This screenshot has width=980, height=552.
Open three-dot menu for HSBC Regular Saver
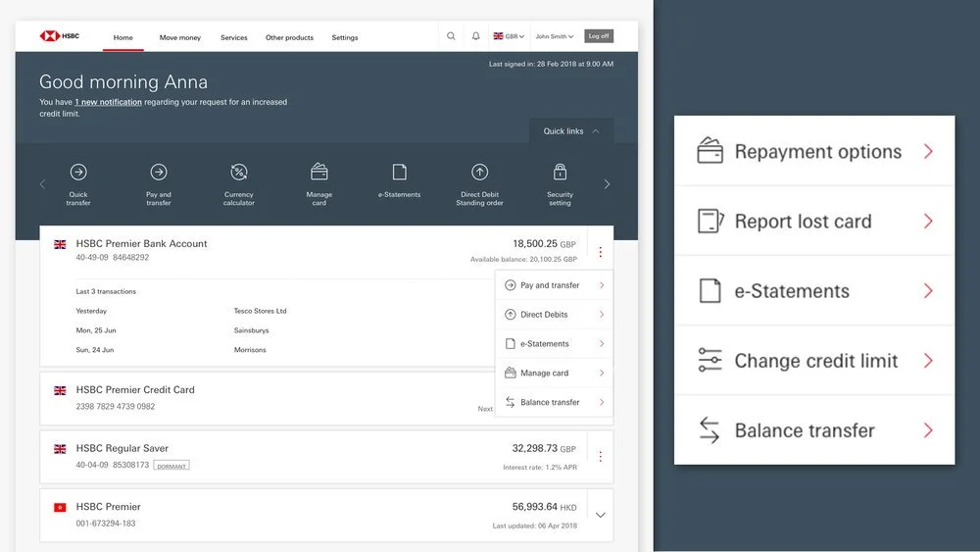601,456
